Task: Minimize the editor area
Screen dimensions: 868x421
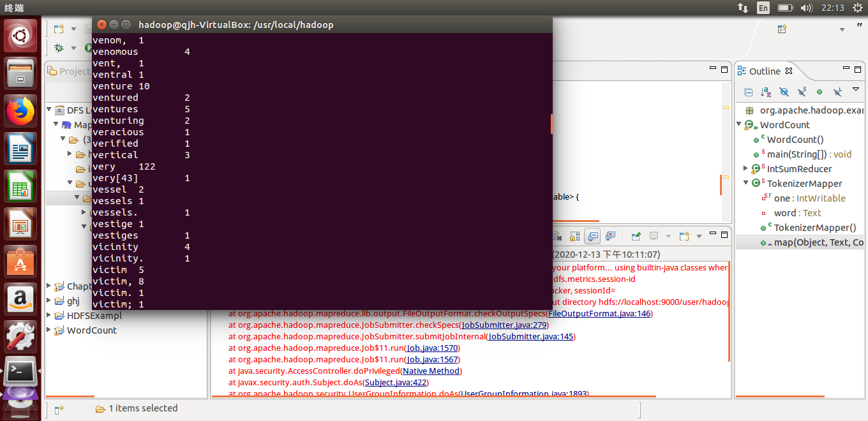Action: tap(713, 68)
